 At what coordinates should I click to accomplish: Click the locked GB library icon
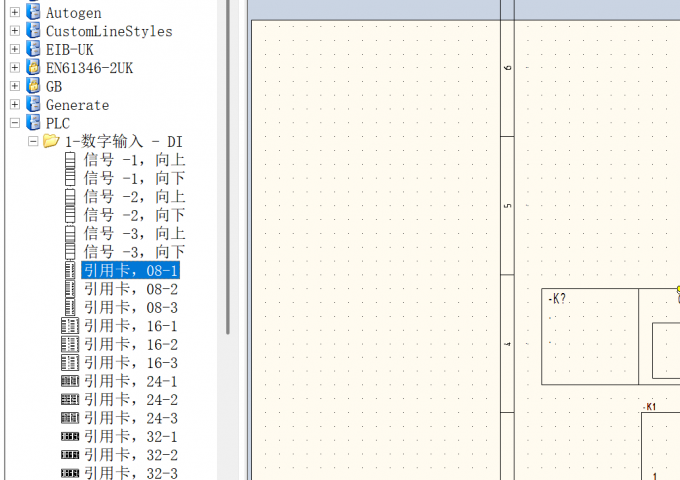click(x=33, y=86)
